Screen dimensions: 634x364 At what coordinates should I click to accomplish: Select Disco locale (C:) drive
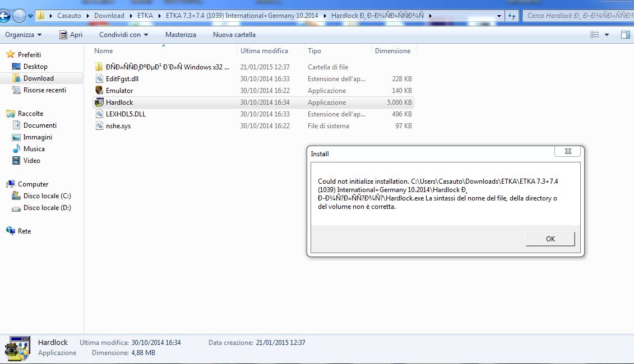[47, 195]
